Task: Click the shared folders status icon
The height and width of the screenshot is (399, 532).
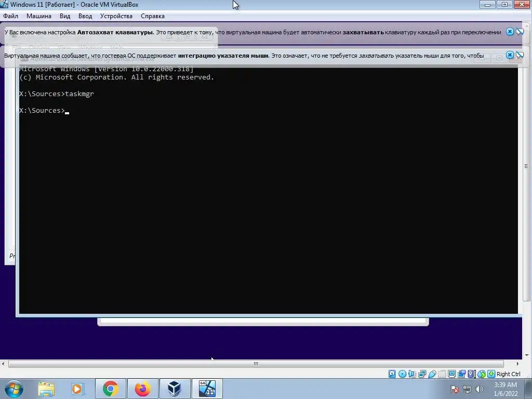Action: tap(442, 374)
